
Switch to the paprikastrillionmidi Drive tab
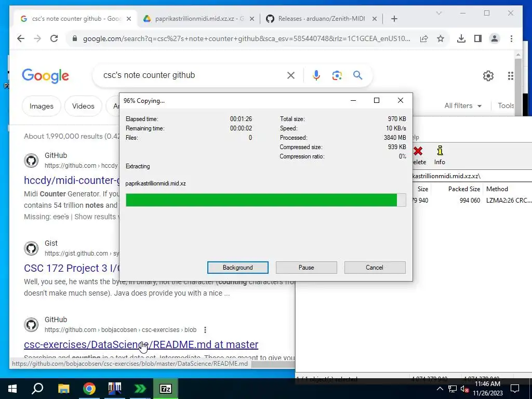pos(198,19)
